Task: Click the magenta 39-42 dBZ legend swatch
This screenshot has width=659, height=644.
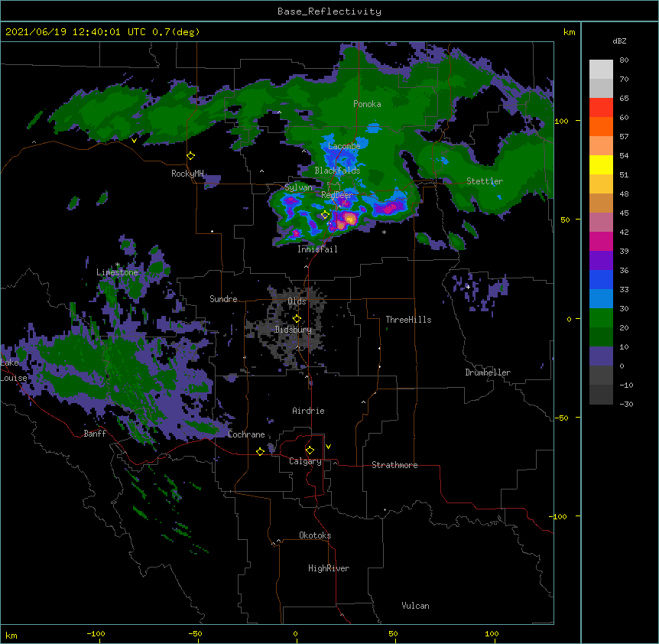Action: click(x=601, y=242)
